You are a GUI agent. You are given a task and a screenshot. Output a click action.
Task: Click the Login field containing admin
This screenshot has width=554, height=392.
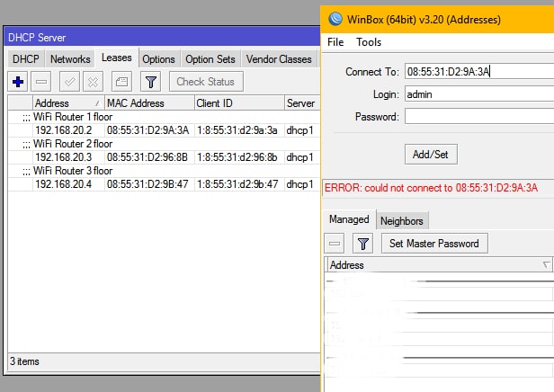point(479,94)
